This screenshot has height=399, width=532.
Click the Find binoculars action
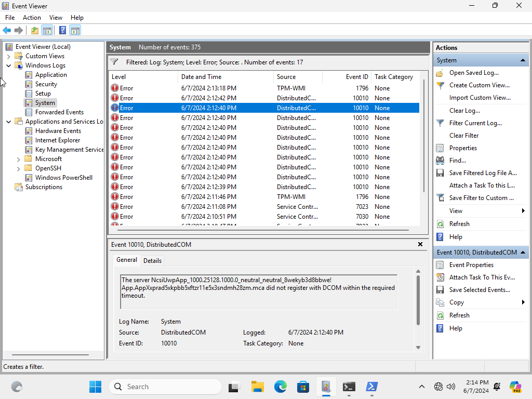click(457, 161)
